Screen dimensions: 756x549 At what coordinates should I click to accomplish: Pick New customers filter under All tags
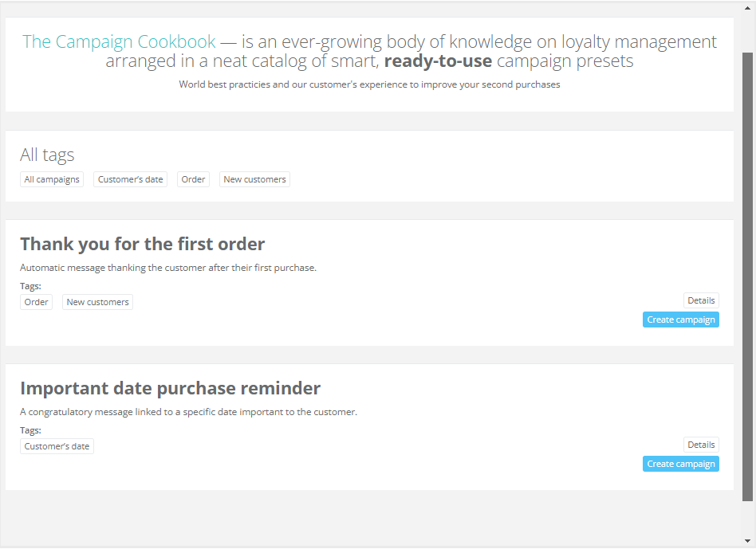[x=254, y=179]
